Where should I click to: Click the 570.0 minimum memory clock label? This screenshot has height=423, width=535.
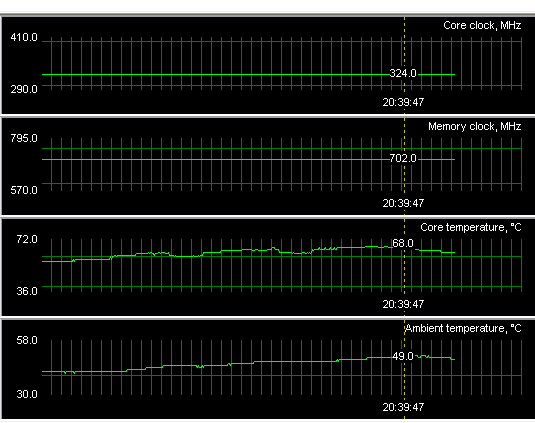(24, 190)
